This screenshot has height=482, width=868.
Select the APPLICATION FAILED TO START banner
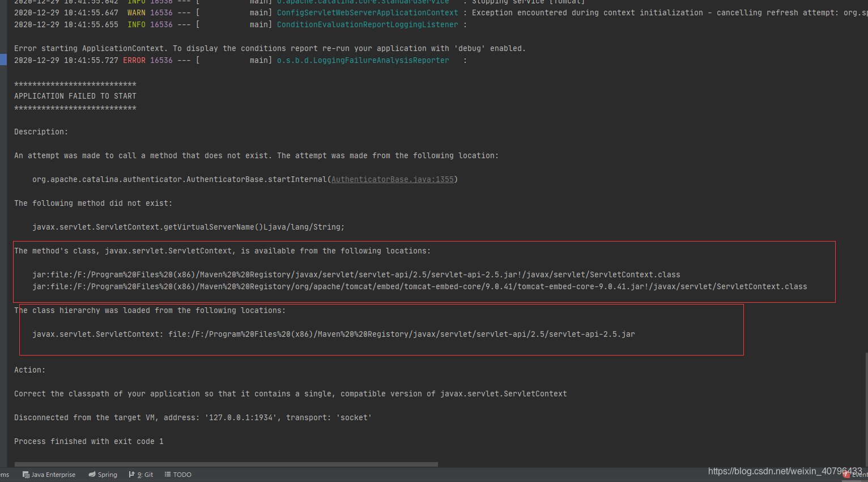point(75,96)
